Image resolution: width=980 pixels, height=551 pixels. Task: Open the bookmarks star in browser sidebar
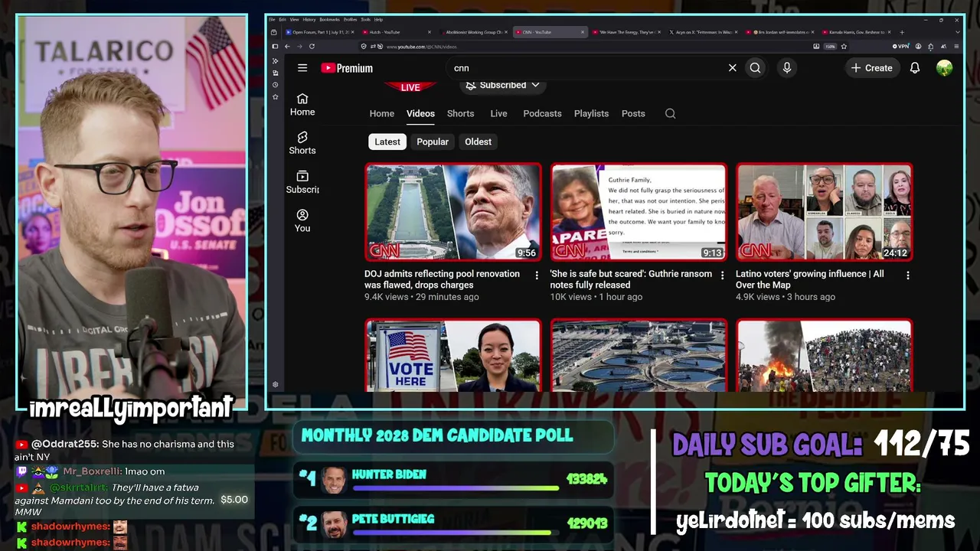(276, 97)
